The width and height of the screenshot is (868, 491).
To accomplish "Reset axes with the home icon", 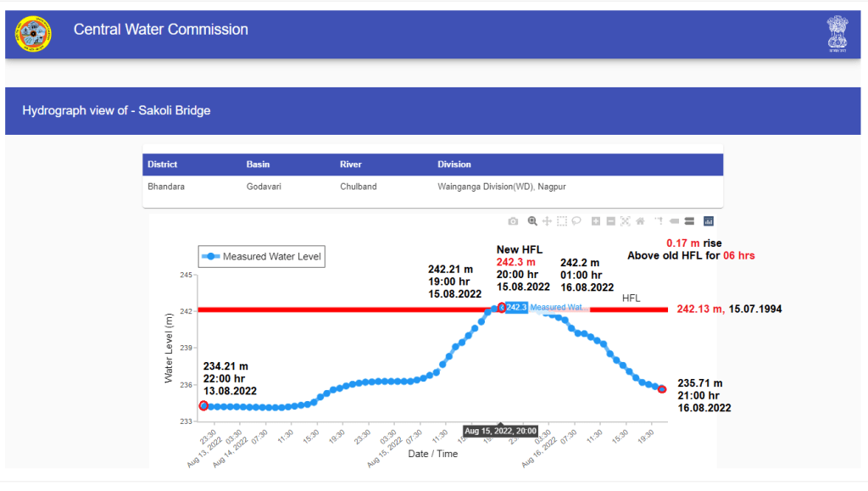I will [640, 221].
